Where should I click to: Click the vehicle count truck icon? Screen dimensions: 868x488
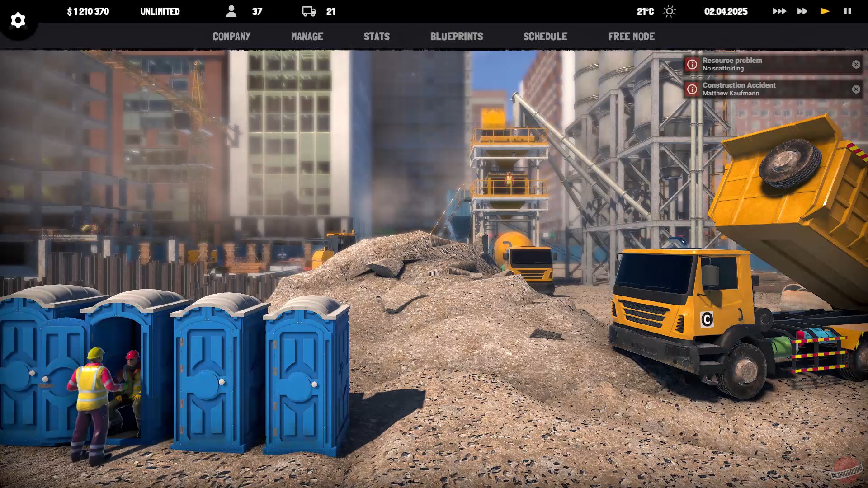click(309, 11)
